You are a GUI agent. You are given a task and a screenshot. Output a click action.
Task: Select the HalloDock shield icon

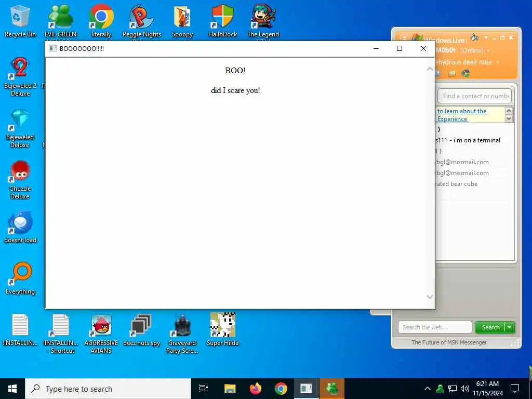222,21
